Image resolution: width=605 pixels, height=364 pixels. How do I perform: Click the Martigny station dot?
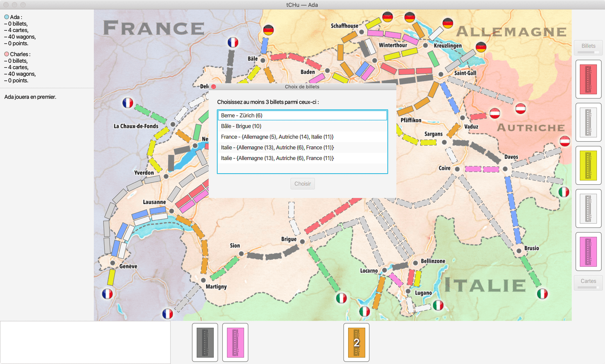click(204, 280)
